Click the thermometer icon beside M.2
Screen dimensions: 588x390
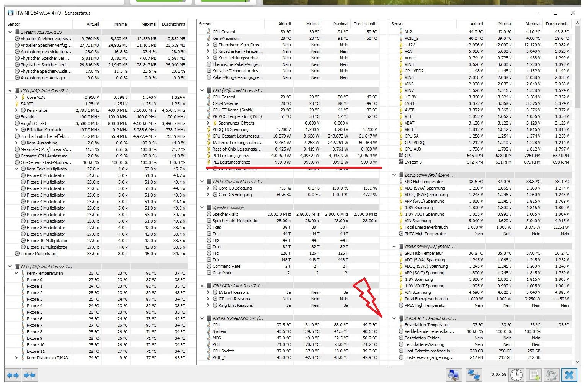(401, 32)
